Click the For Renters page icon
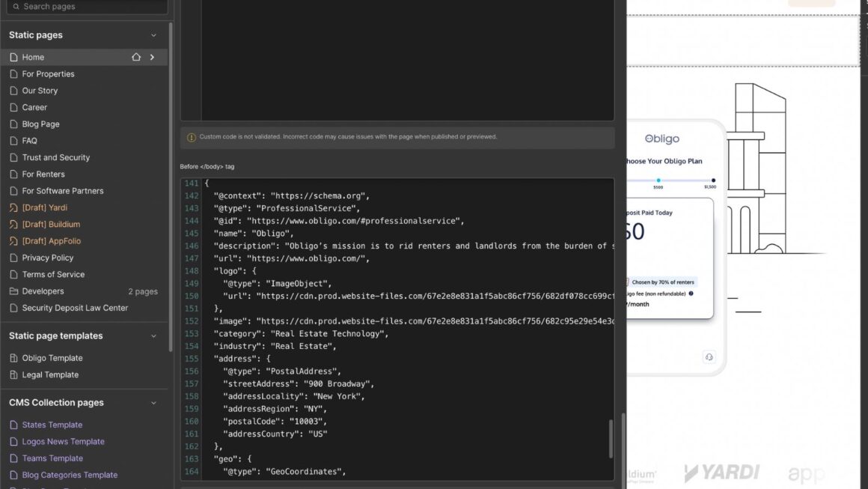This screenshot has width=868, height=489. pyautogui.click(x=13, y=174)
